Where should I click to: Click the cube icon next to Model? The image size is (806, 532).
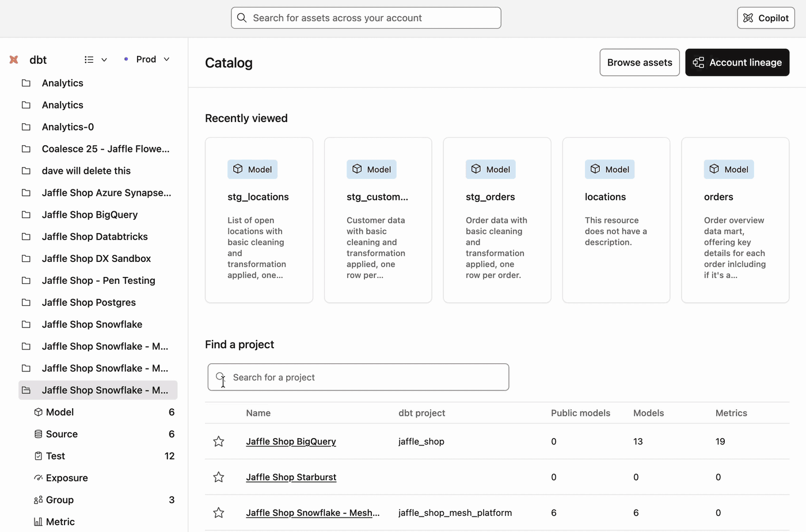[38, 412]
